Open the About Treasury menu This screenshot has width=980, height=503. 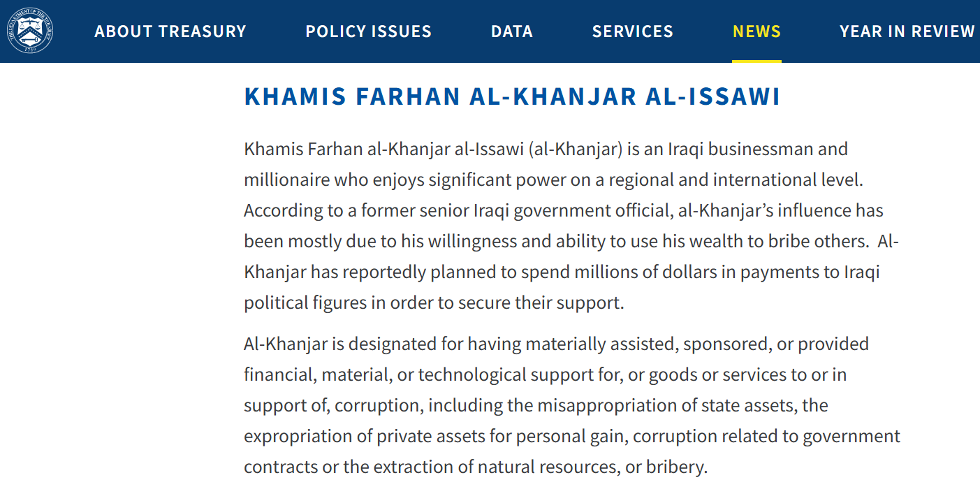170,31
